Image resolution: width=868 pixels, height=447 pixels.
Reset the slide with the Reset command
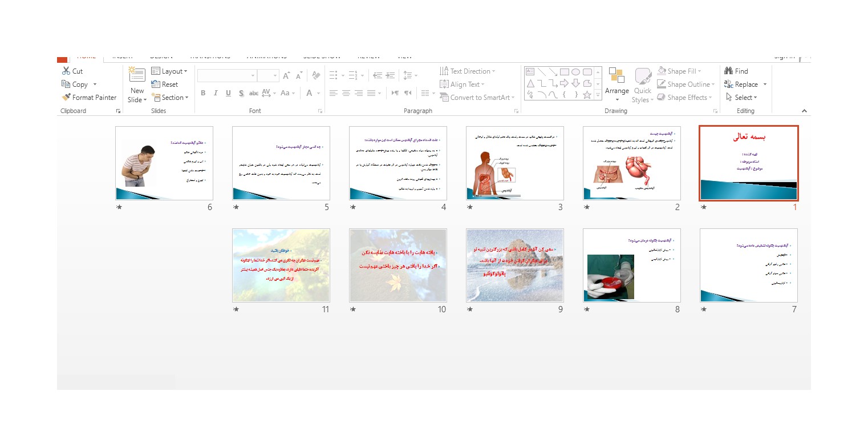pyautogui.click(x=165, y=84)
